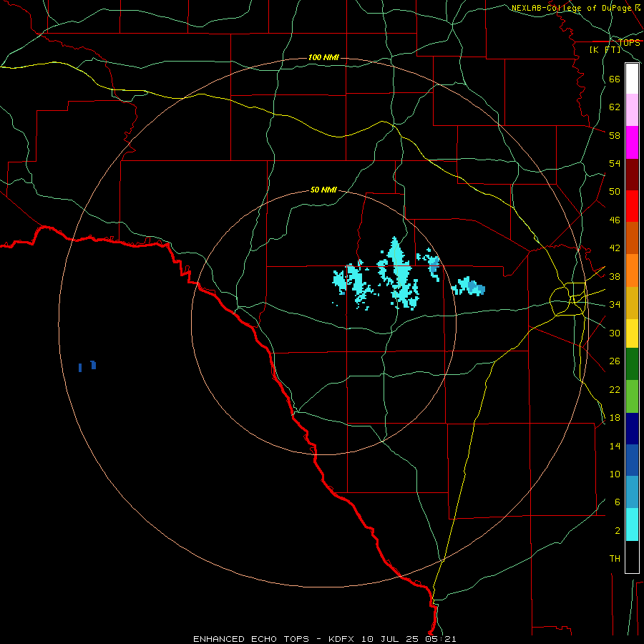Select the gold legend swatch
This screenshot has width=644, height=644.
pos(632,303)
